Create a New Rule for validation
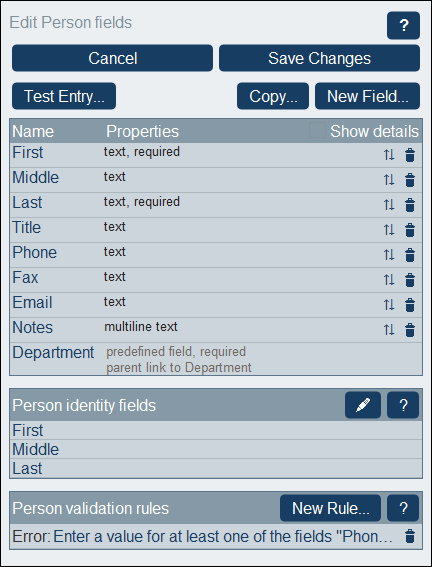The width and height of the screenshot is (432, 567). [330, 508]
